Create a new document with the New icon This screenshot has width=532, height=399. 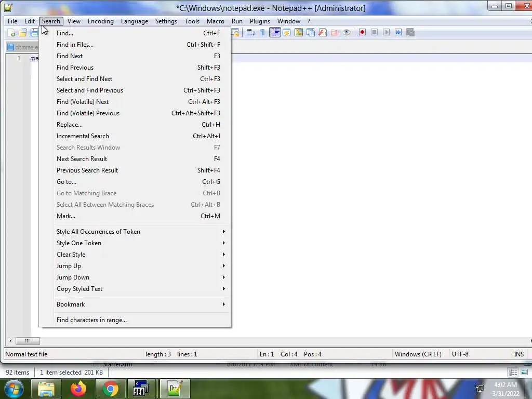pyautogui.click(x=11, y=33)
